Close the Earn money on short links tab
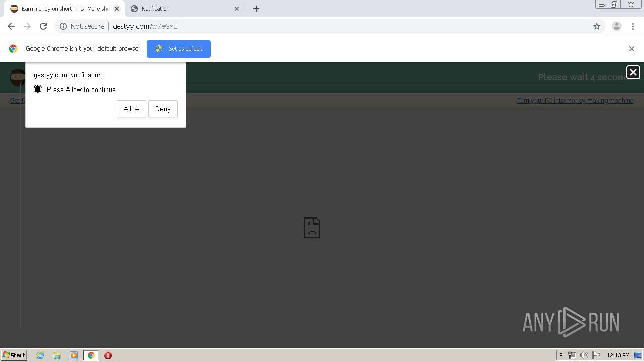Viewport: 644px width, 362px height. click(x=117, y=9)
